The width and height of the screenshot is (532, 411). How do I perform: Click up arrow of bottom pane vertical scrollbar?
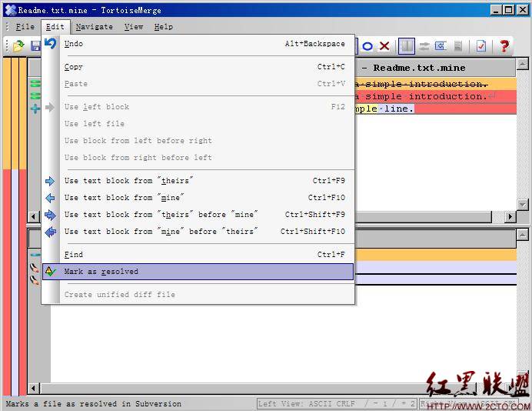[523, 235]
